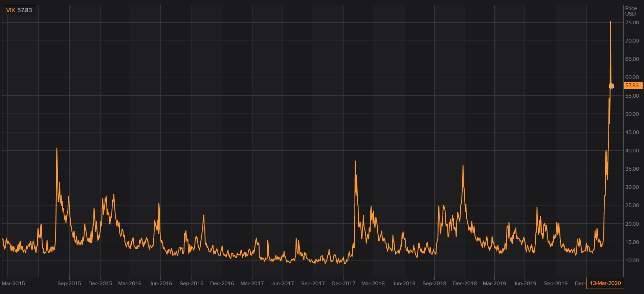Click the 25.00 price axis label
This screenshot has height=294, width=644.
[x=632, y=205]
